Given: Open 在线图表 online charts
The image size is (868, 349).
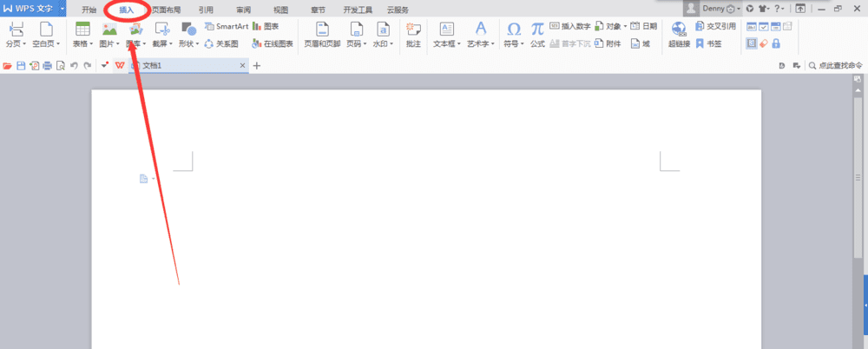Looking at the screenshot, I should [273, 43].
